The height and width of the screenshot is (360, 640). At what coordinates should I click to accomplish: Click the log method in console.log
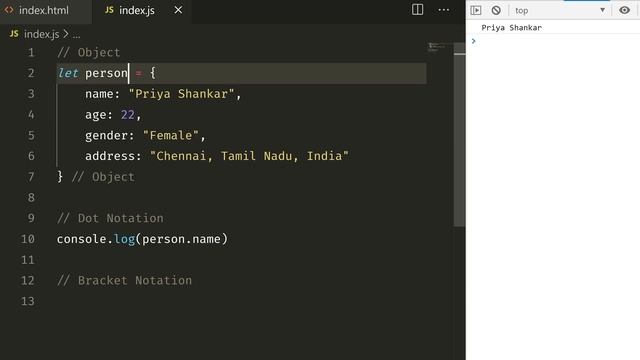pyautogui.click(x=124, y=239)
